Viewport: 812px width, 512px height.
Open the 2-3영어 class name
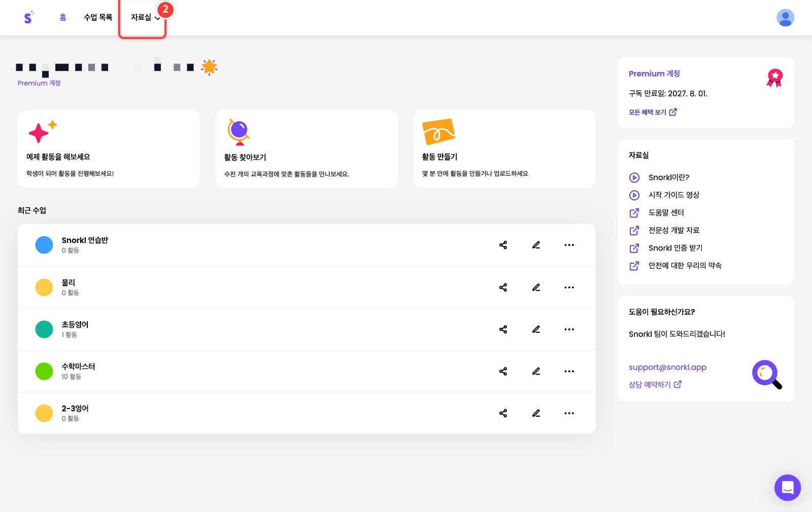pos(75,408)
